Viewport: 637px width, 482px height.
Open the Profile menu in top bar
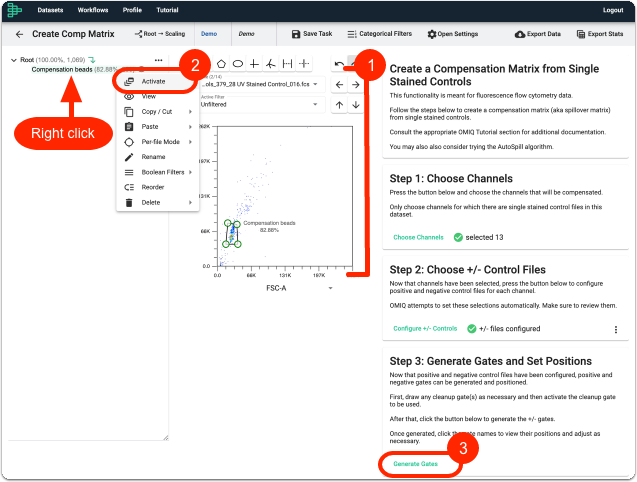click(132, 10)
